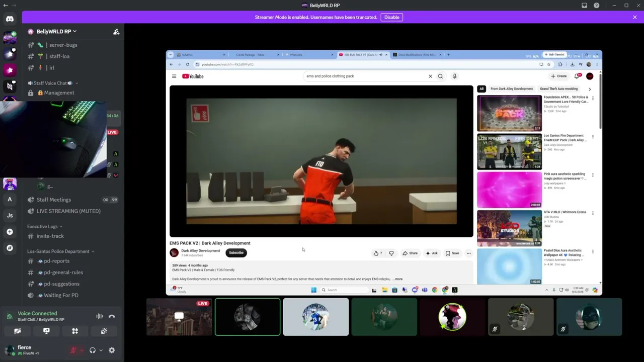Viewport: 644px width, 362px height.
Task: Open the pd-suggestions channel
Action: [x=73, y=284]
